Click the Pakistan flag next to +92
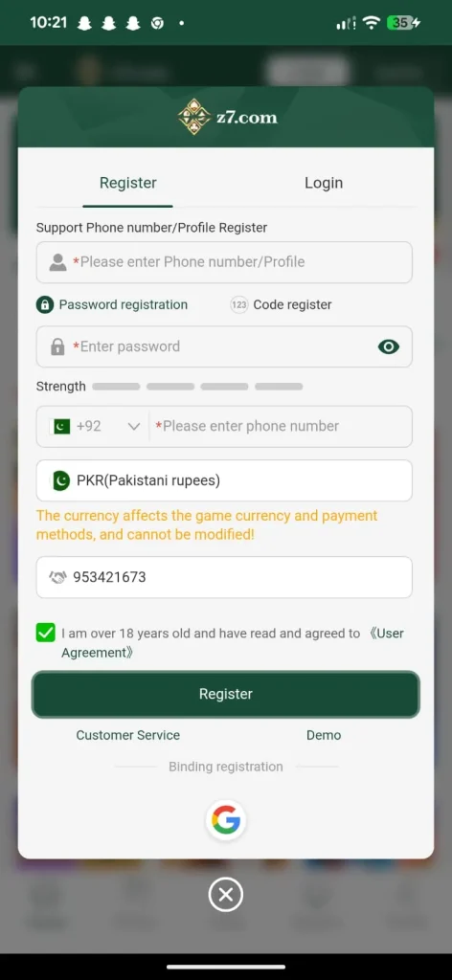 point(60,426)
